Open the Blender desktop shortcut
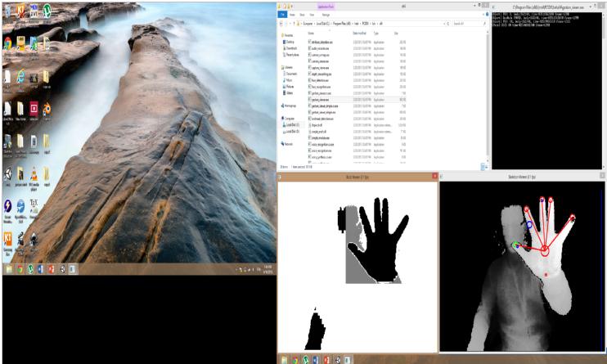Screen dimensions: 607x364 [x=47, y=108]
